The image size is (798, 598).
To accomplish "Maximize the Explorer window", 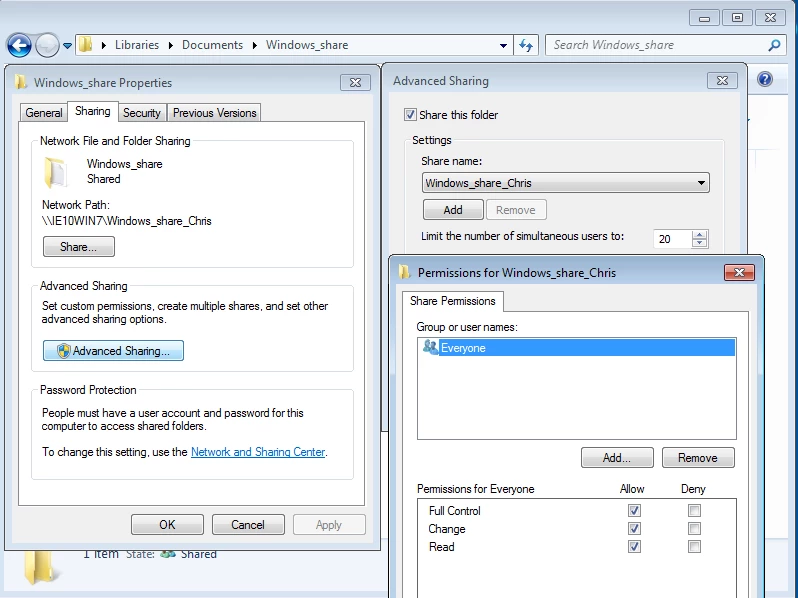I will click(x=737, y=18).
